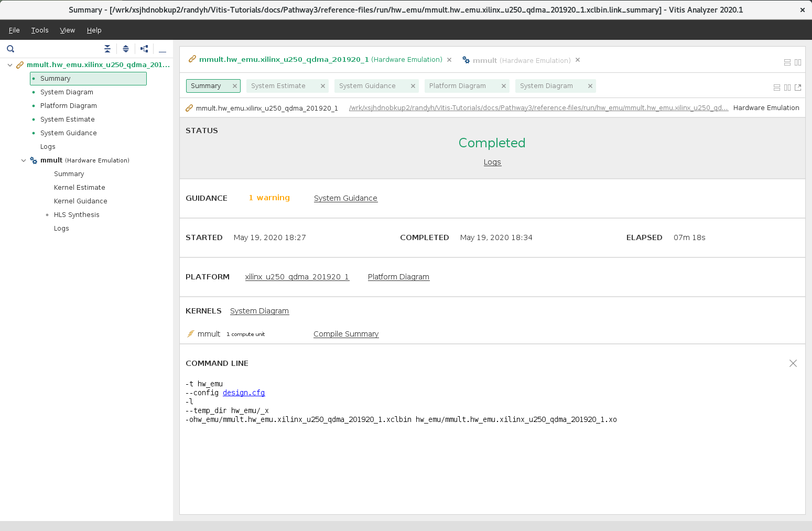Screen dimensions: 812x531
Task: Open Logs under mmult kernel node
Action: [x=61, y=229]
